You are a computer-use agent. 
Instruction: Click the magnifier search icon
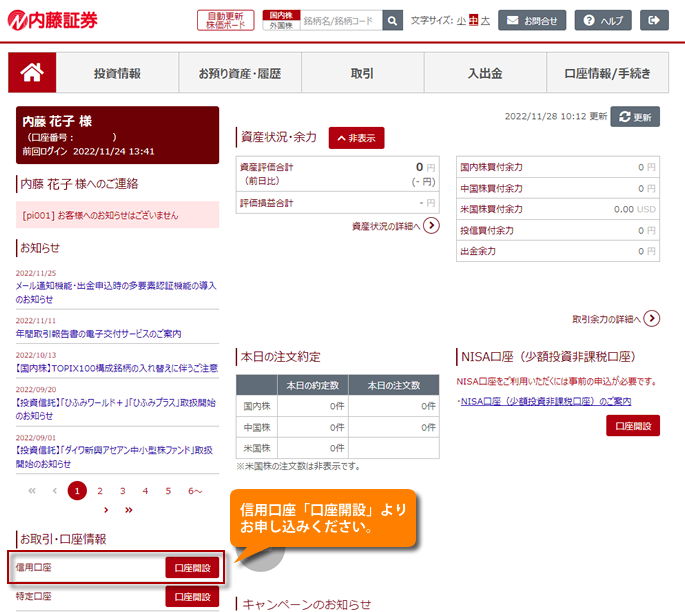coord(393,20)
